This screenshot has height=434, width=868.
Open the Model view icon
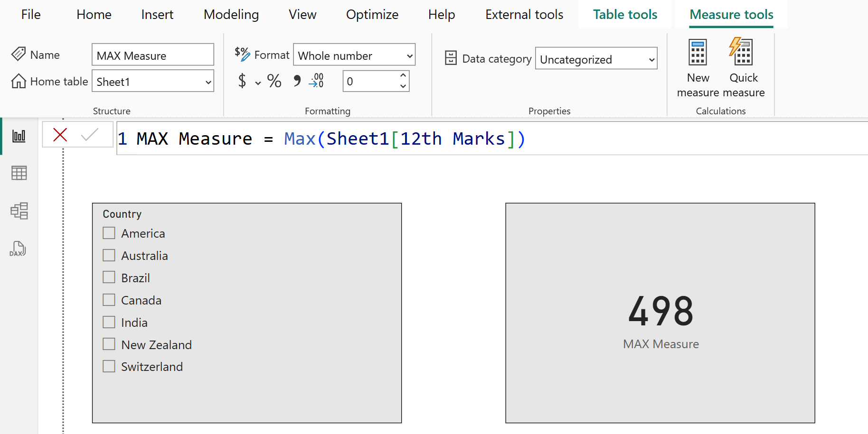coord(19,211)
